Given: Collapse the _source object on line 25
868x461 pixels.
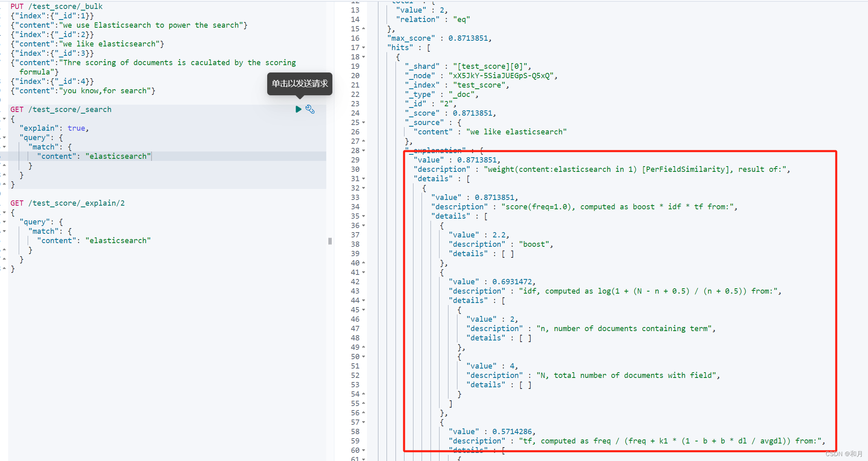Looking at the screenshot, I should tap(363, 123).
